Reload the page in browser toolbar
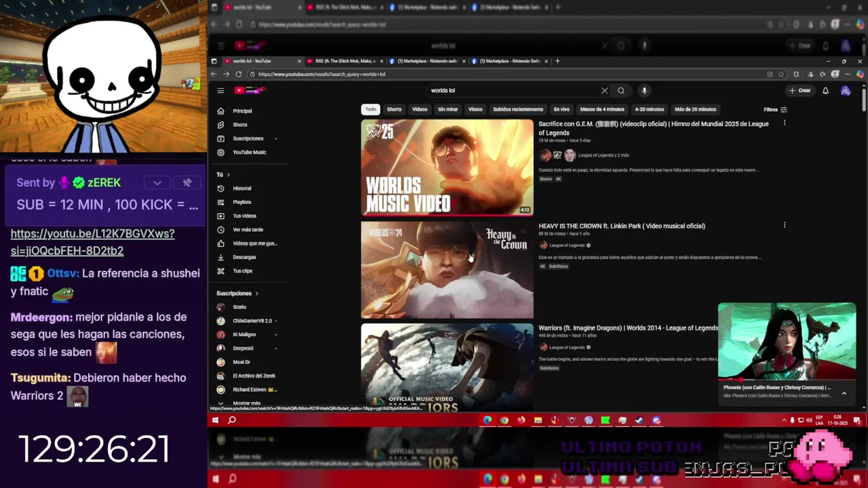 239,74
